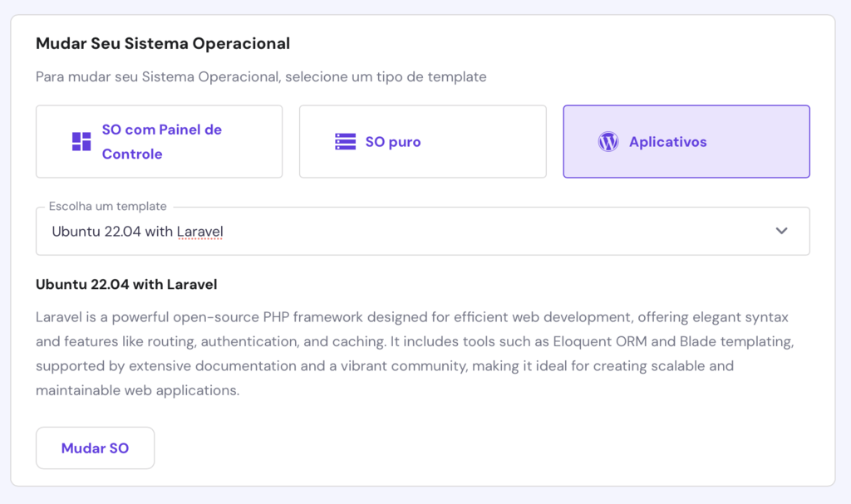This screenshot has width=851, height=504.
Task: Select the Aplicativos template category
Action: [686, 141]
